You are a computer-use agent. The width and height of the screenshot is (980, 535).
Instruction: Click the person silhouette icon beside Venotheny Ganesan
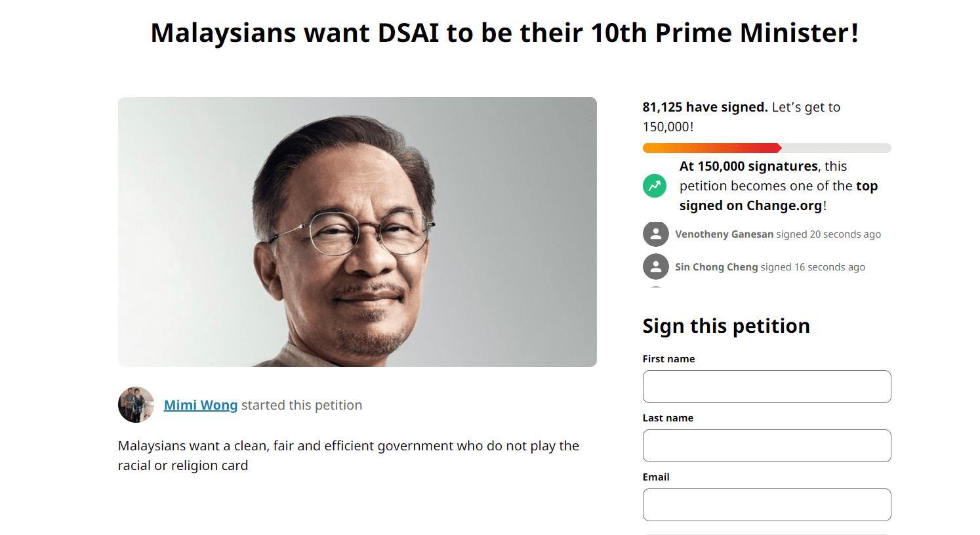pyautogui.click(x=655, y=234)
